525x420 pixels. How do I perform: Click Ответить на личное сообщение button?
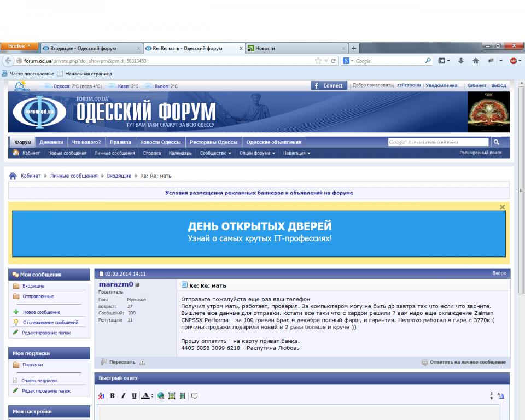464,363
